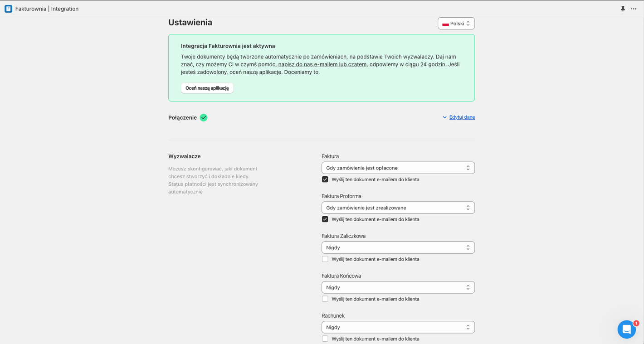The image size is (644, 344).
Task: Open the Polski language selector
Action: click(x=456, y=24)
